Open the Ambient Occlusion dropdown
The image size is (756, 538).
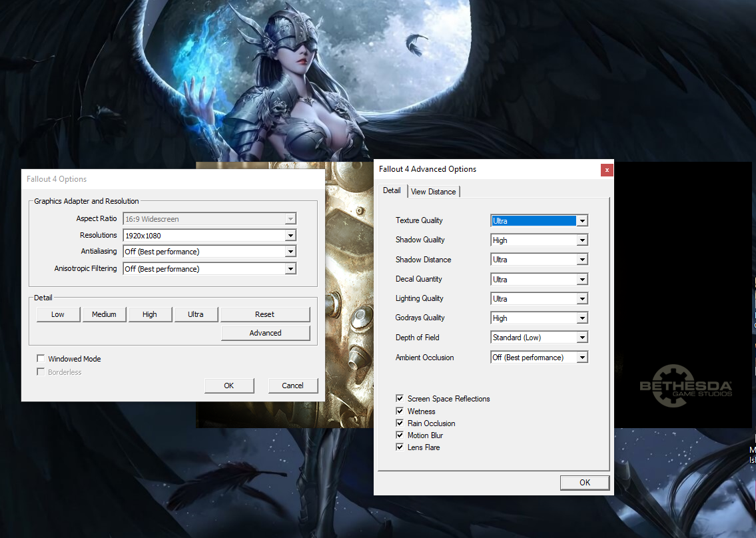click(539, 357)
